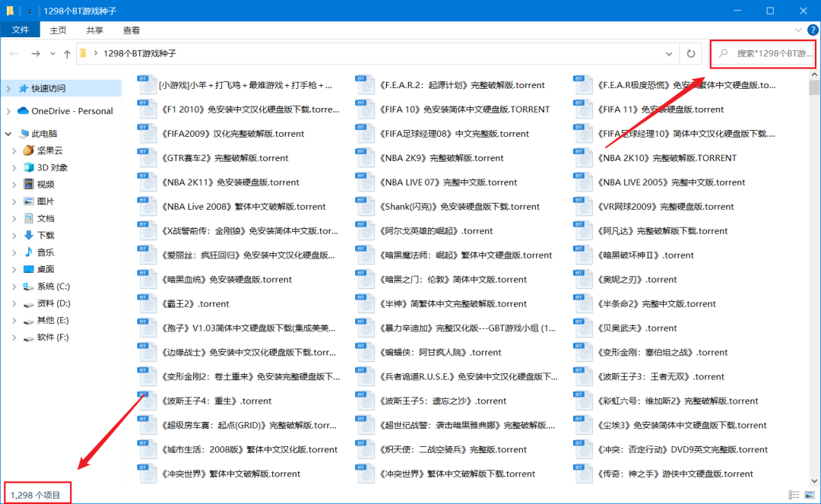
Task: Switch to the 共享 ribbon tab
Action: [x=95, y=30]
